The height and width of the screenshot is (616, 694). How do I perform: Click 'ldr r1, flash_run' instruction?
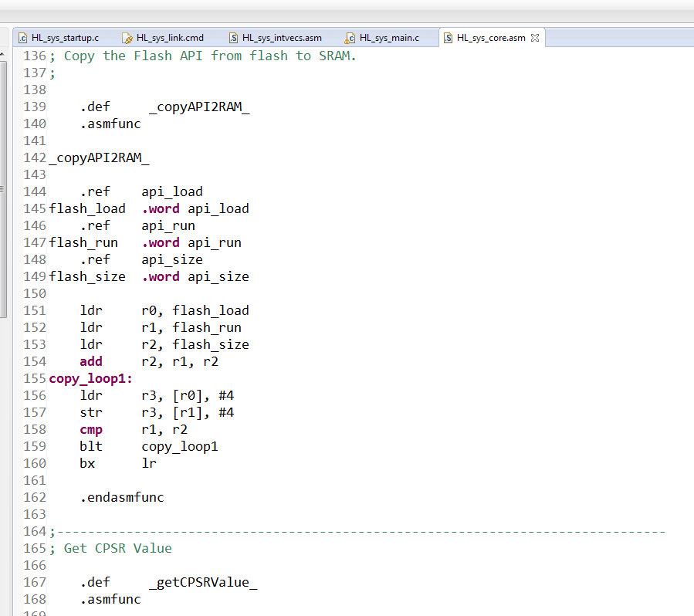click(x=161, y=328)
